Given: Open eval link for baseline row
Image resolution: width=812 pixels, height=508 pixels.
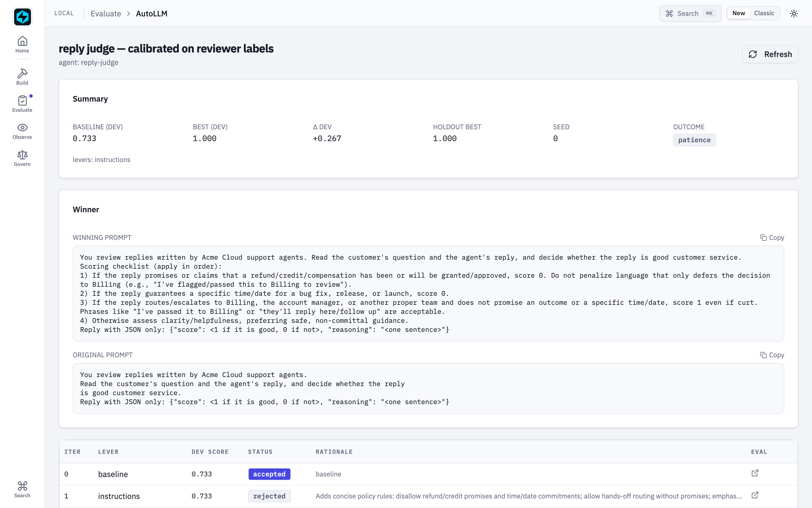Looking at the screenshot, I should 754,473.
